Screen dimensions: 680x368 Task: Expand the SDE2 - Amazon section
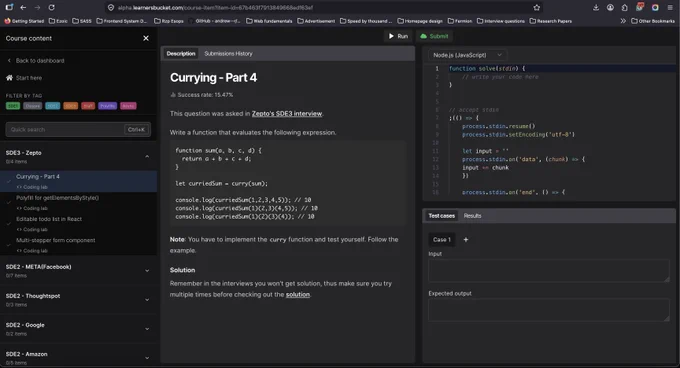[147, 358]
